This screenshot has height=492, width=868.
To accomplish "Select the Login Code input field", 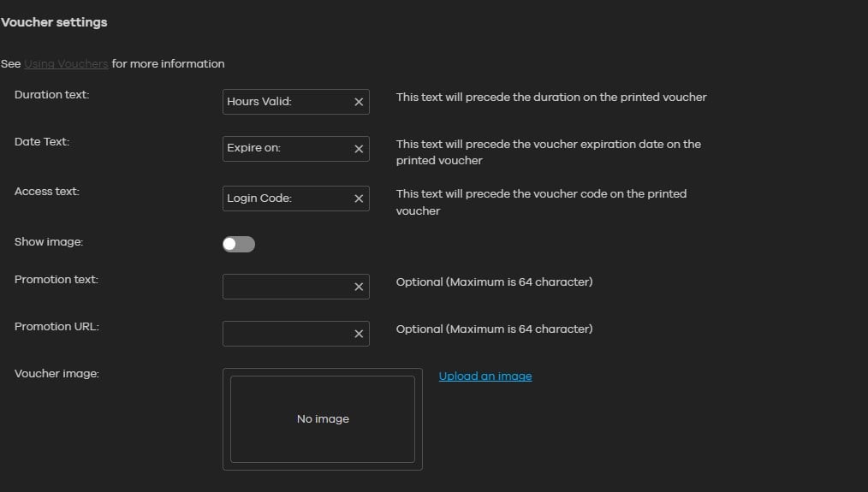I will point(285,199).
